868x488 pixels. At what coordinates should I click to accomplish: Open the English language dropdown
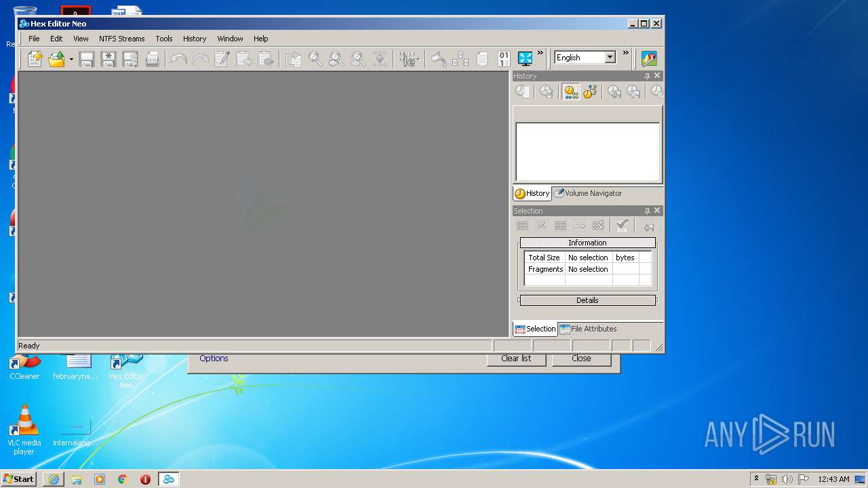click(610, 58)
